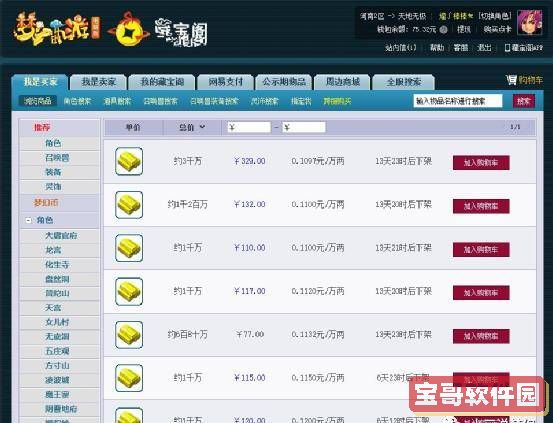Click the item name search input field

tap(458, 101)
